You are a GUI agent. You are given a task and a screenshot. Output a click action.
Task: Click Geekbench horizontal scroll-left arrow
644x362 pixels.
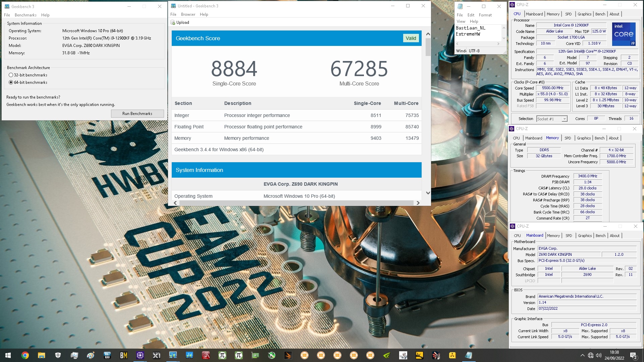[x=175, y=203]
